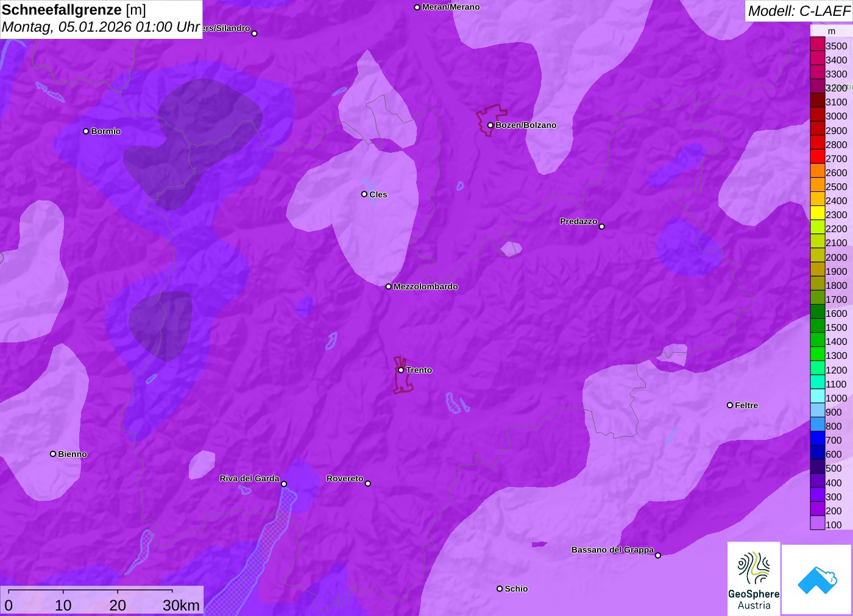Viewport: 853px width, 616px height.
Task: Select the Meran/Merano marker dot
Action: 417,7
